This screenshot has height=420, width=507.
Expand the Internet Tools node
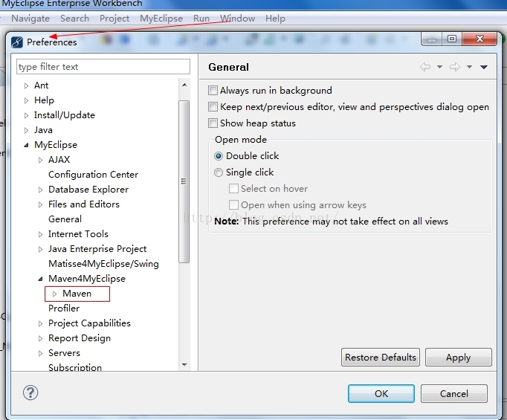(x=40, y=234)
